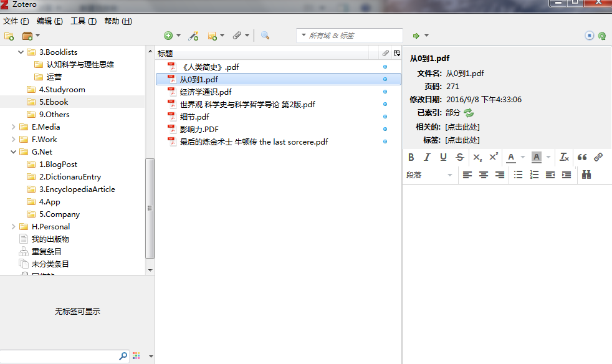Select the 9.Others collection
Screen dimensions: 612x364
pyautogui.click(x=54, y=115)
